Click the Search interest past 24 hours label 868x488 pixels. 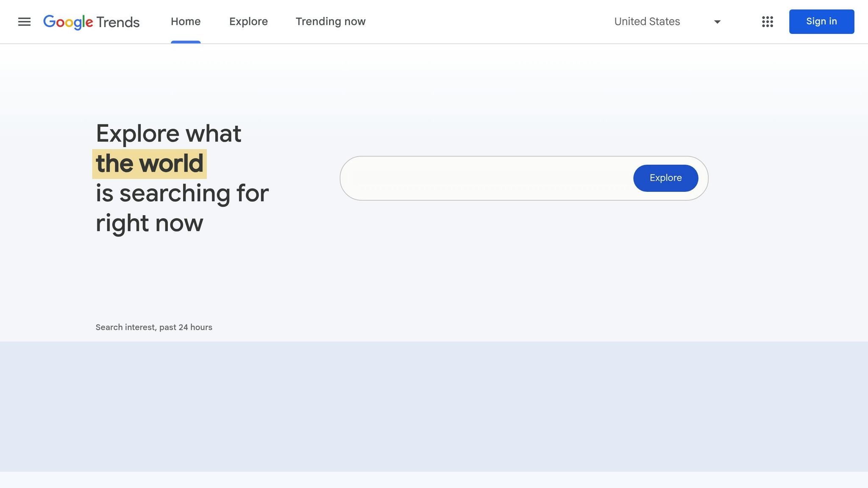point(154,327)
